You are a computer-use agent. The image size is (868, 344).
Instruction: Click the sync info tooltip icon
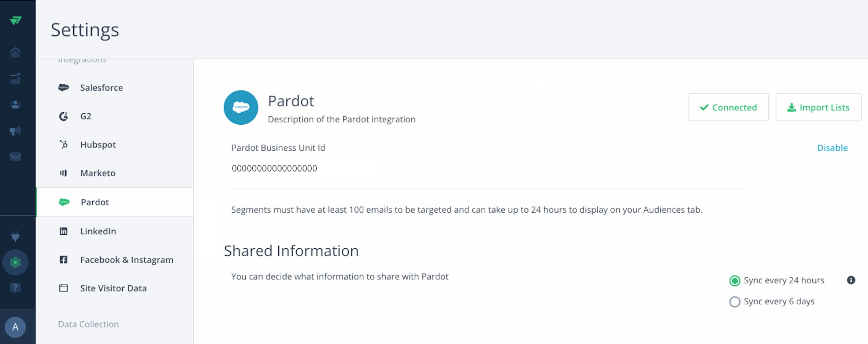pos(851,280)
